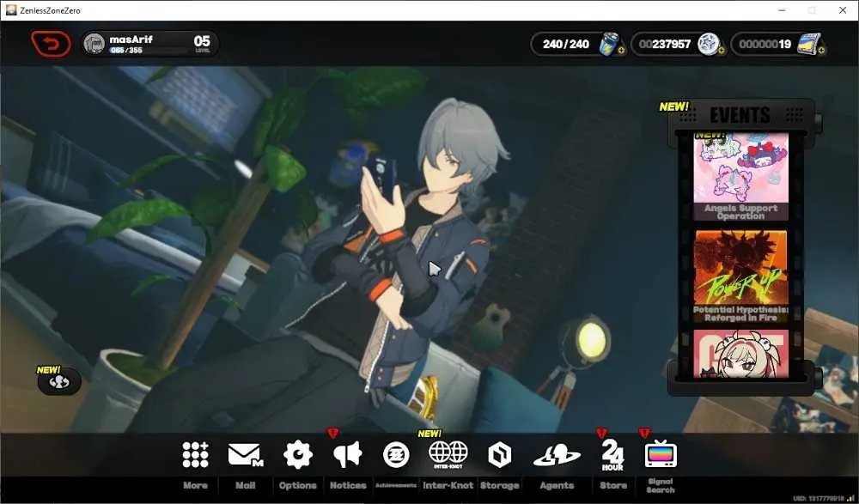This screenshot has height=504, width=859.
Task: Open the Notices megaphone icon
Action: (347, 455)
